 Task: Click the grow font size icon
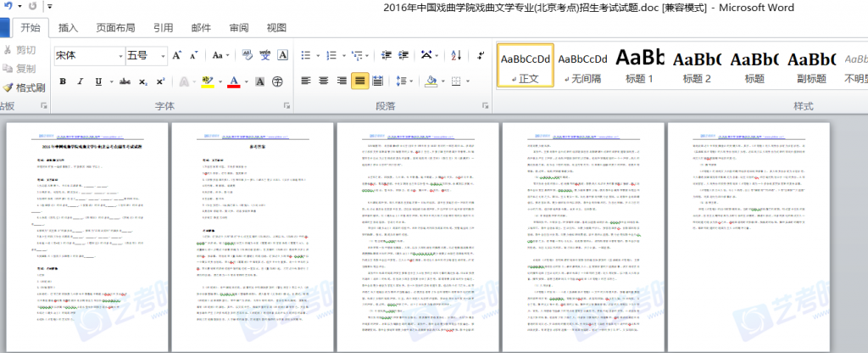tap(177, 56)
